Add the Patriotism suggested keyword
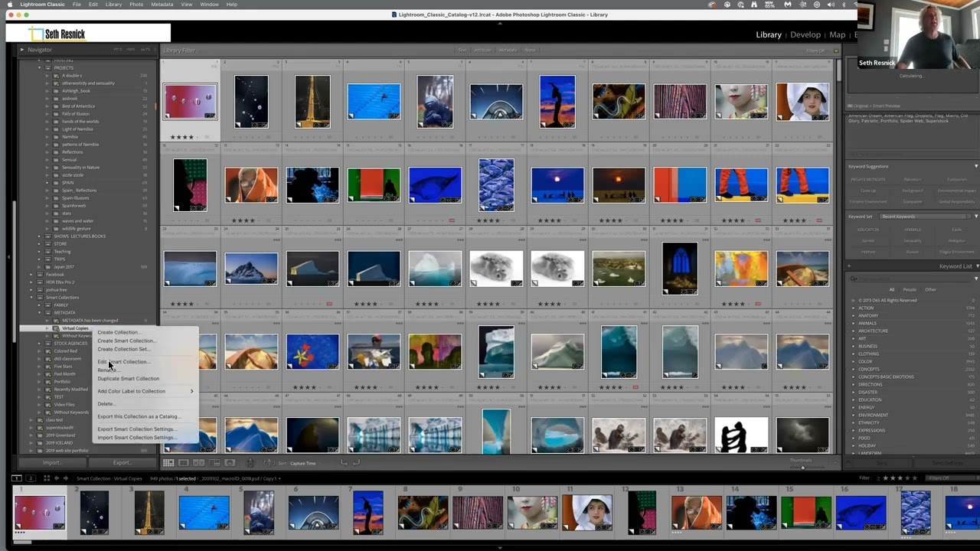This screenshot has height=551, width=980. coord(912,180)
